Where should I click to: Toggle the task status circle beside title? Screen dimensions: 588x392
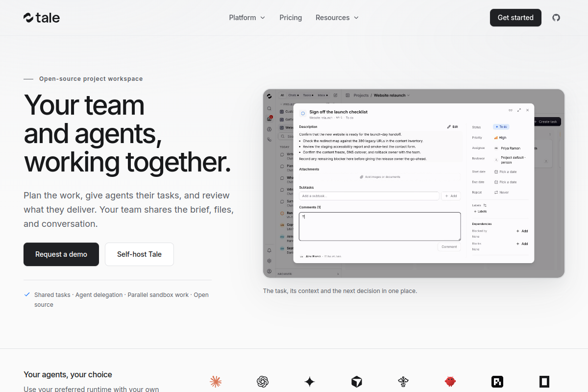pyautogui.click(x=303, y=114)
